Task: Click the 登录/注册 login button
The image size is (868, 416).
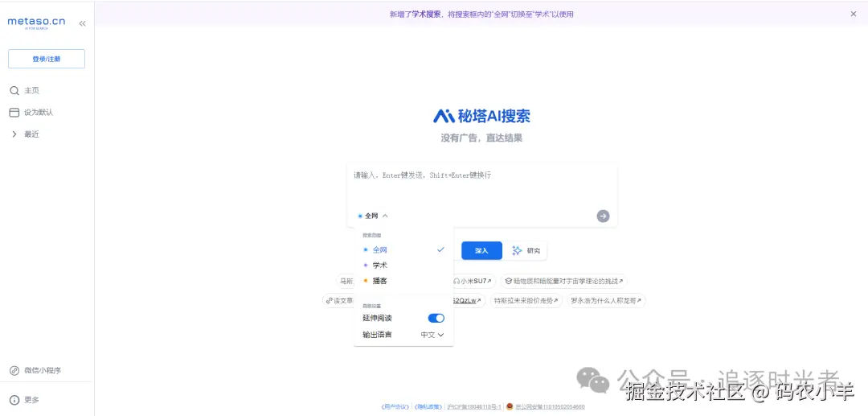Action: point(47,59)
